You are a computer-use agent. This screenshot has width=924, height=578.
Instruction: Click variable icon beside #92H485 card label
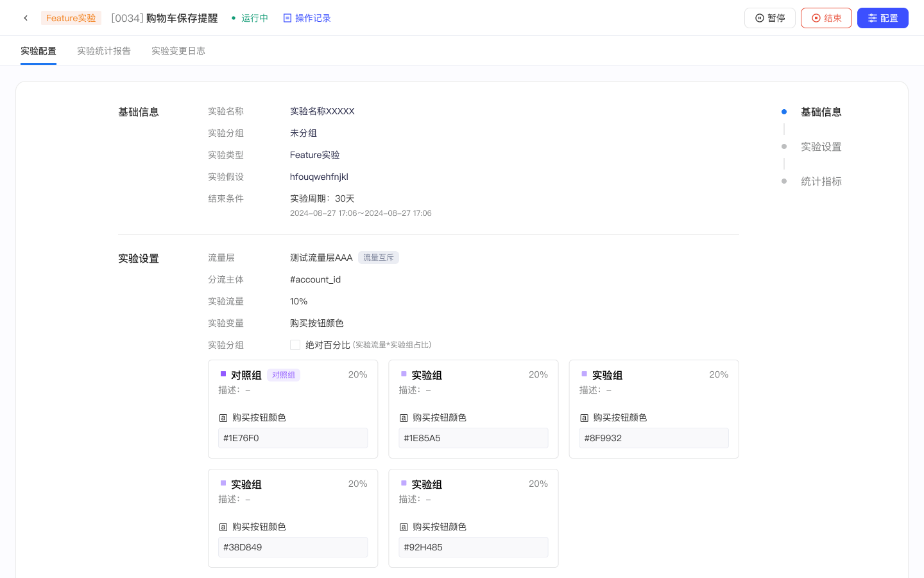(x=404, y=527)
